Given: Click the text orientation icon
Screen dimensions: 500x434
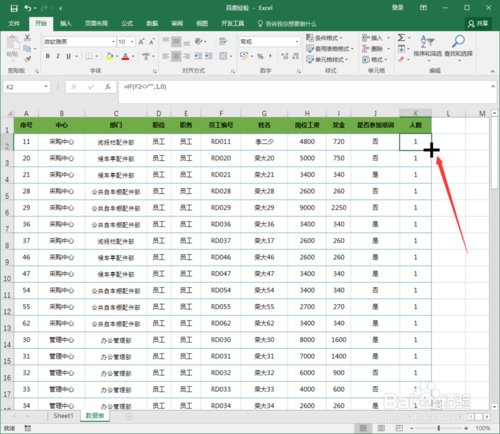Looking at the screenshot, I should (199, 41).
